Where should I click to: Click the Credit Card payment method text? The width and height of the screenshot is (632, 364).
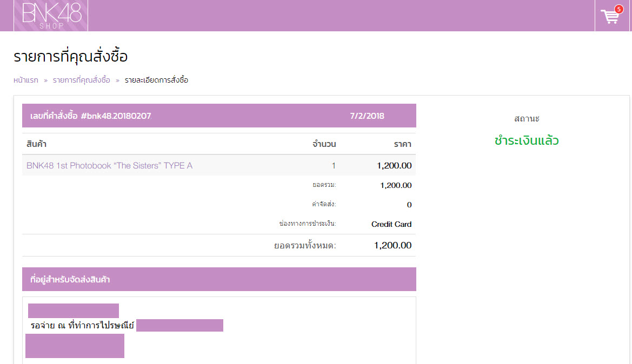pos(391,224)
